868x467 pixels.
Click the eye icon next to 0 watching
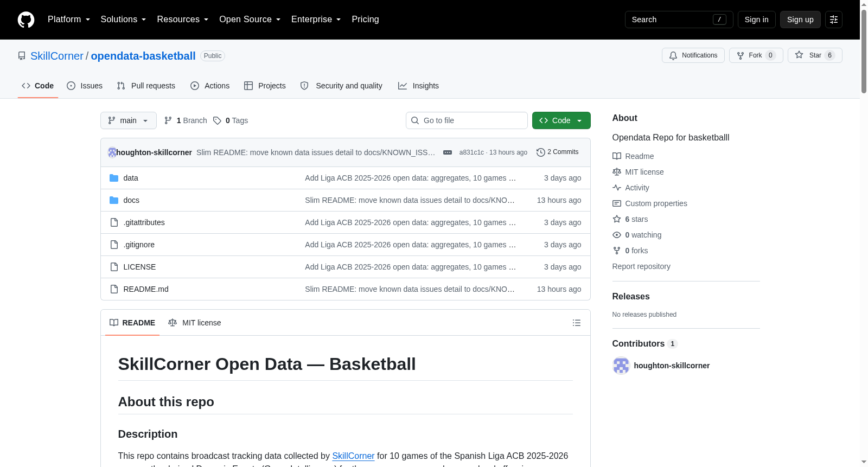tap(617, 235)
